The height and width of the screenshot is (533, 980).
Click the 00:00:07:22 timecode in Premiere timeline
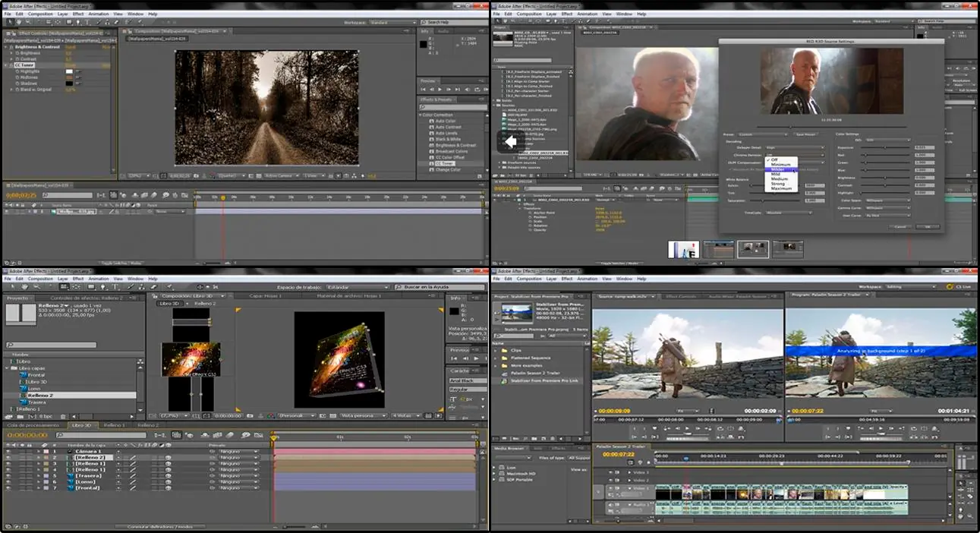[x=619, y=454]
